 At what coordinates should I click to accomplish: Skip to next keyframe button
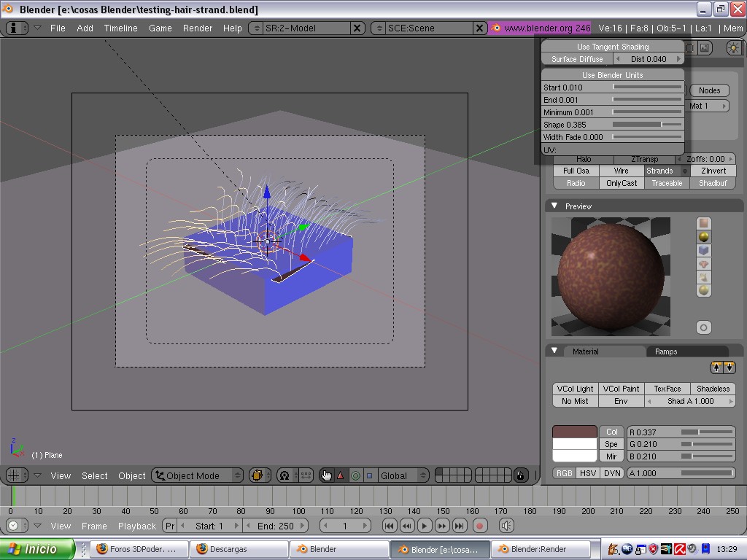point(441,526)
